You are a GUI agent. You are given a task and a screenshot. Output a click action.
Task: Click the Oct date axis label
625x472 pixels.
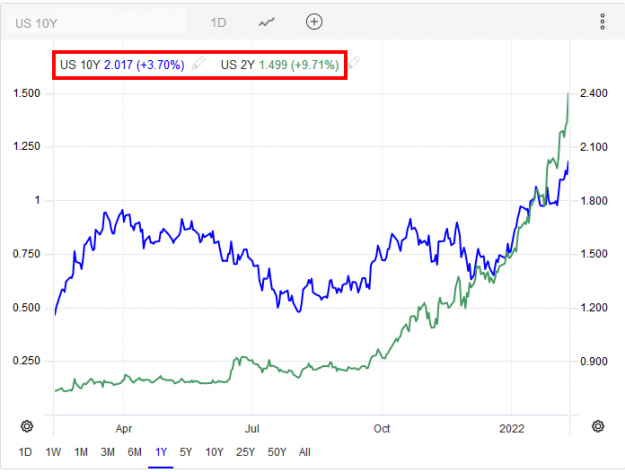(x=381, y=429)
